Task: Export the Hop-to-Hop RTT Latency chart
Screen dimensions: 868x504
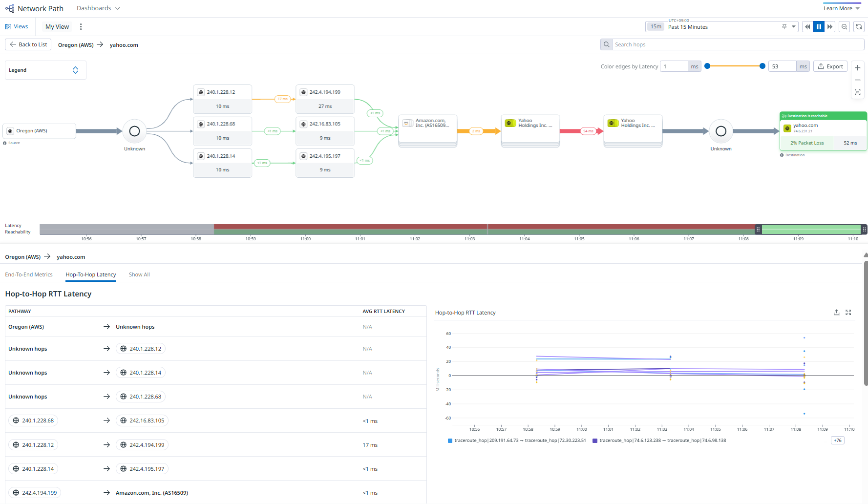Action: pyautogui.click(x=836, y=313)
